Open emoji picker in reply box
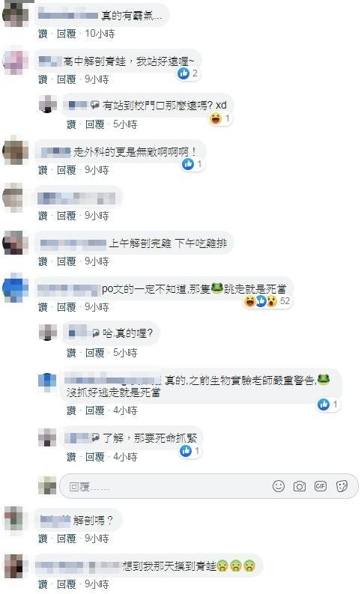 point(279,486)
